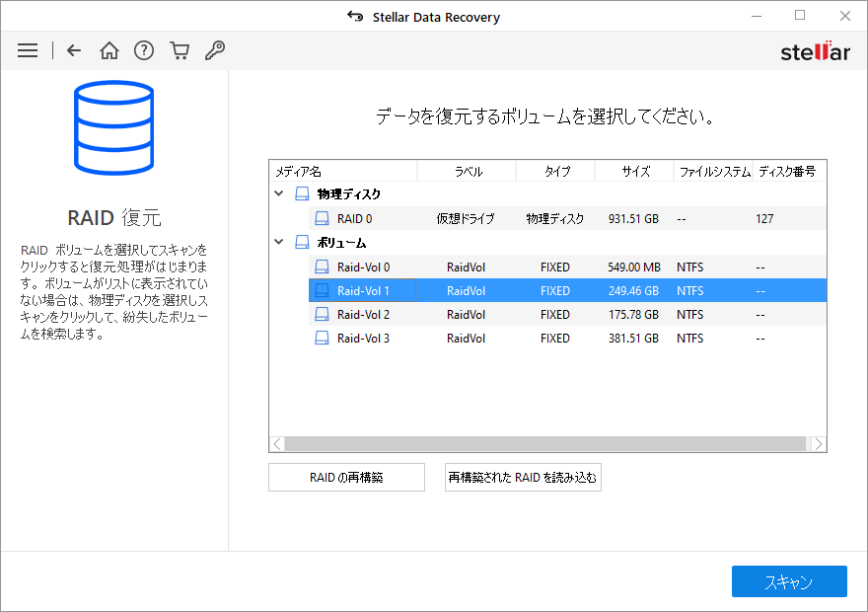Click the Raid-Vol 3 drive icon
The image size is (868, 612).
[x=322, y=339]
